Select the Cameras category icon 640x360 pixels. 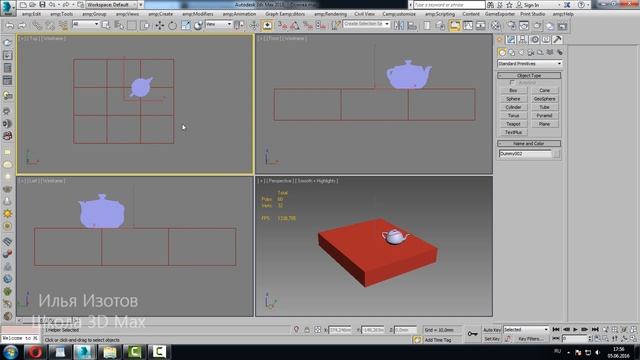click(531, 52)
